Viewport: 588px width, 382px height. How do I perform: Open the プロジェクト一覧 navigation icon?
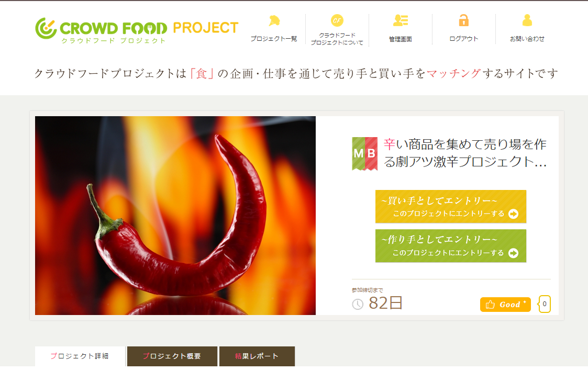[274, 20]
